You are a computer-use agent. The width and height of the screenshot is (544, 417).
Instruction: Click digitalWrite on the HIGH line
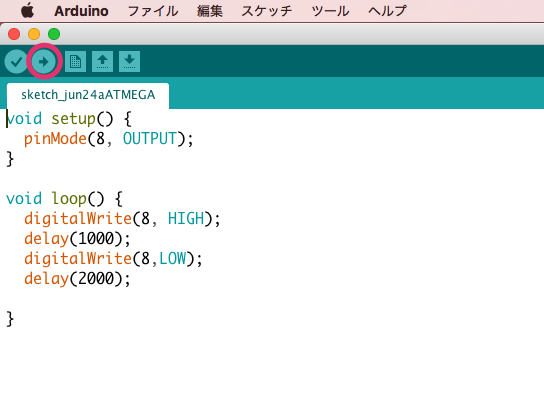tap(78, 219)
